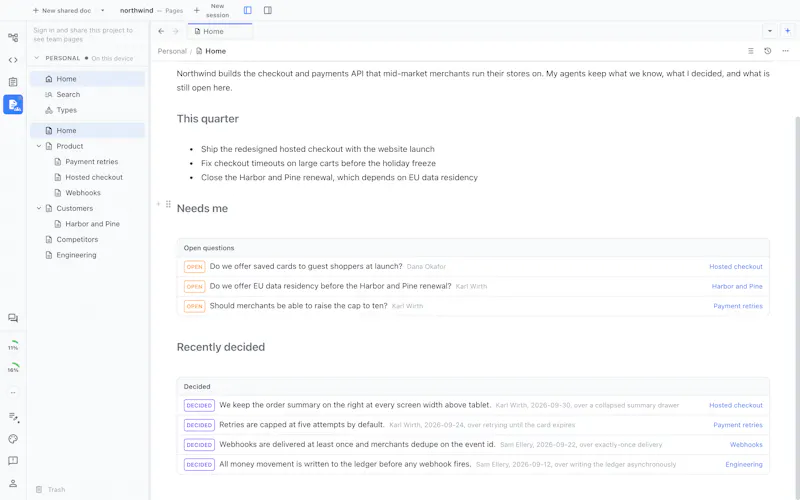Go forward with the right arrow
Screen dimensions: 800x500
[176, 31]
